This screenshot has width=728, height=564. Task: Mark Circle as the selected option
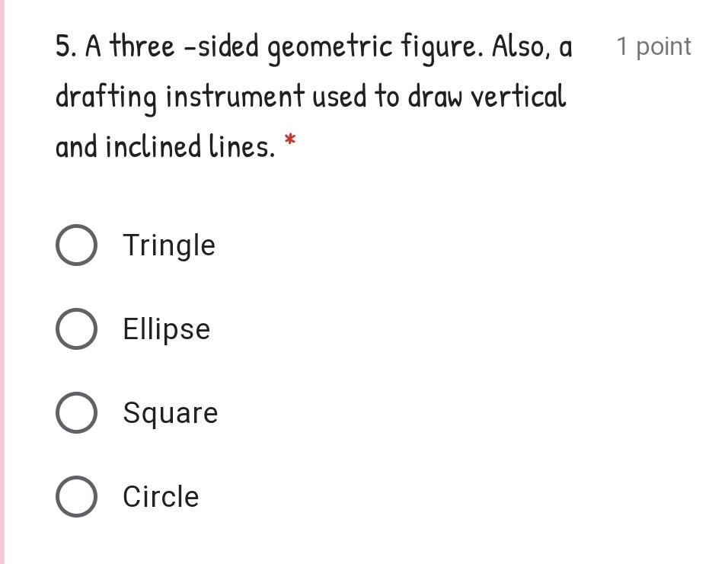pos(76,496)
